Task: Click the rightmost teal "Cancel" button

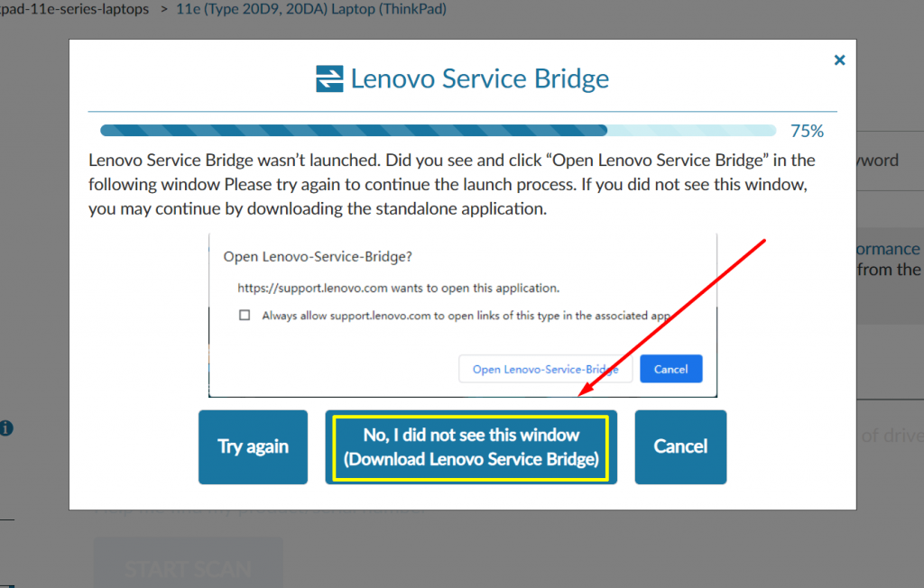Action: pos(680,446)
